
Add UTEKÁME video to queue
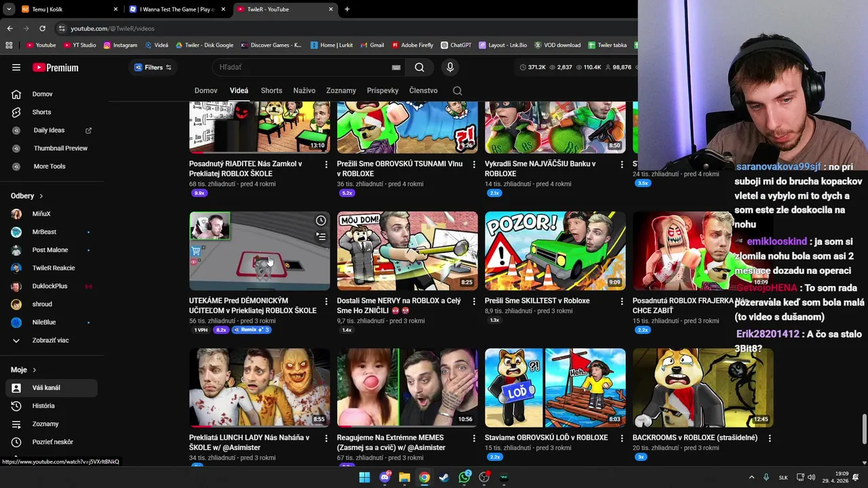pos(321,236)
